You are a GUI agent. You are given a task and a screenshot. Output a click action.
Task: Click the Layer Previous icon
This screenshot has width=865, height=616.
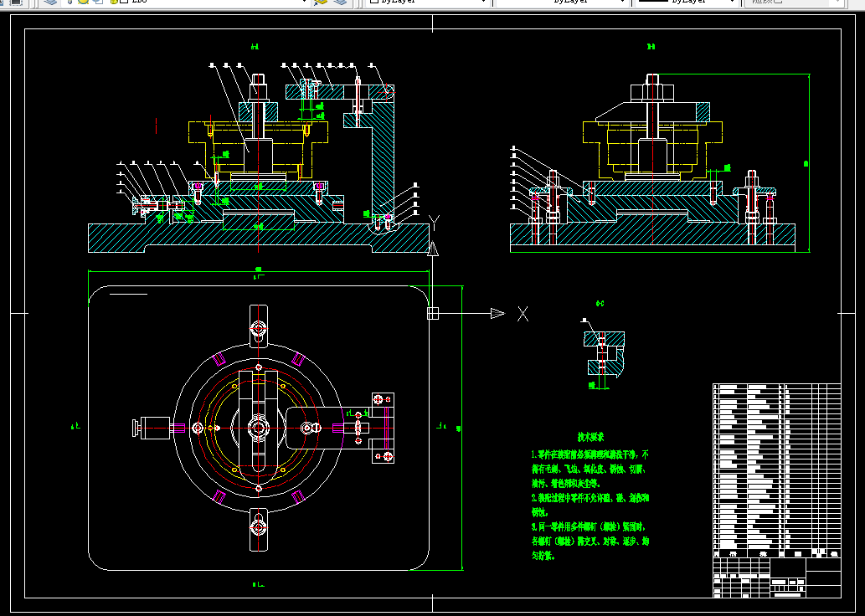click(341, 2)
